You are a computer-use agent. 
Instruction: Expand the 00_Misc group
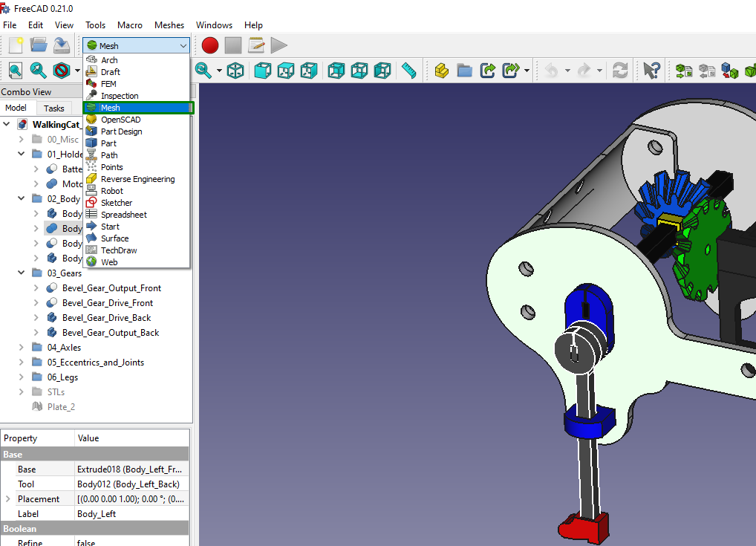pos(22,140)
